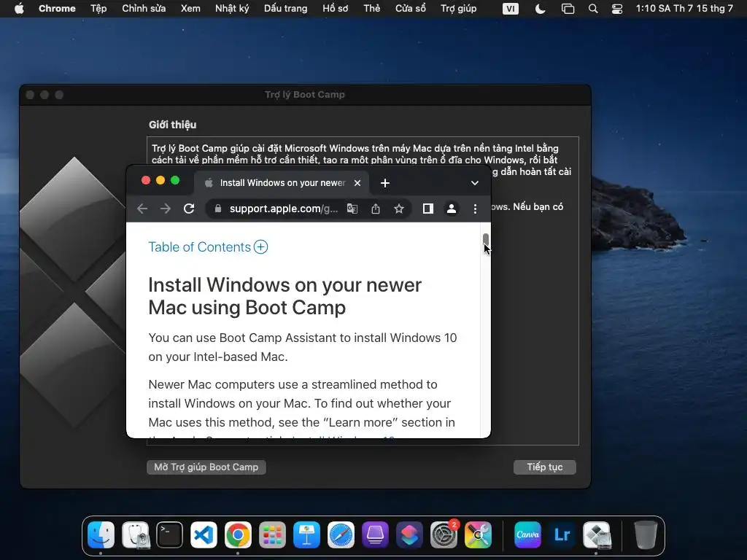This screenshot has height=560, width=747.
Task: Click Tiếp tục in Boot Camp Assistant
Action: 544,467
